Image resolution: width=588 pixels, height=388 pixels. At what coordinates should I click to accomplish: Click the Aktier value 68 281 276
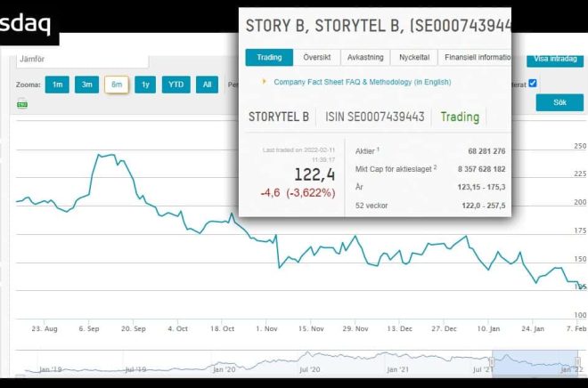pos(486,151)
